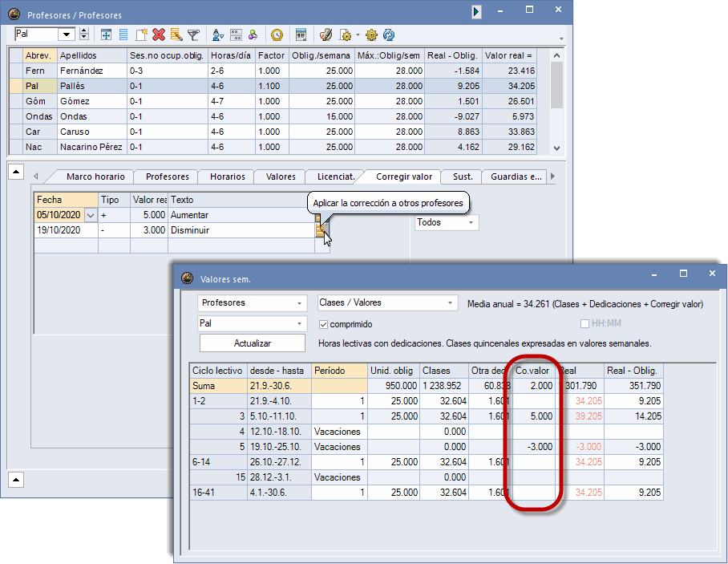Click apply correction icon in Aumentar row
This screenshot has height=564, width=728.
tap(318, 217)
